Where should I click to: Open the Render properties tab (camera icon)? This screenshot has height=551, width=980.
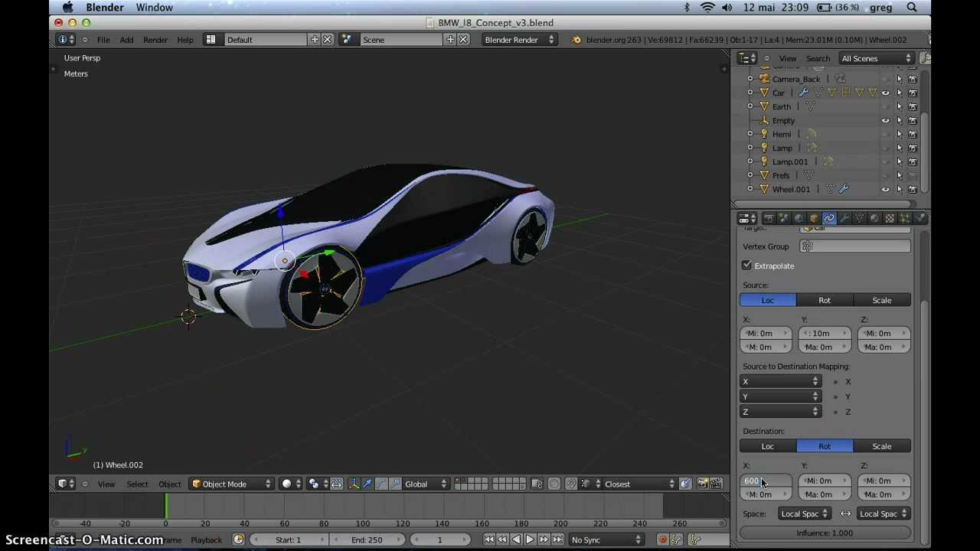pyautogui.click(x=769, y=219)
